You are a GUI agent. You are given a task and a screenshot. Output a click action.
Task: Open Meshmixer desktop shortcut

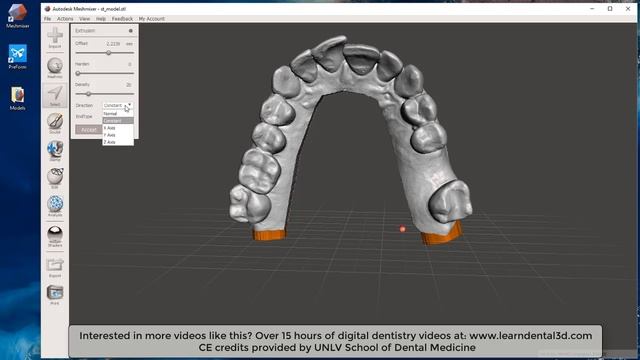pyautogui.click(x=18, y=16)
